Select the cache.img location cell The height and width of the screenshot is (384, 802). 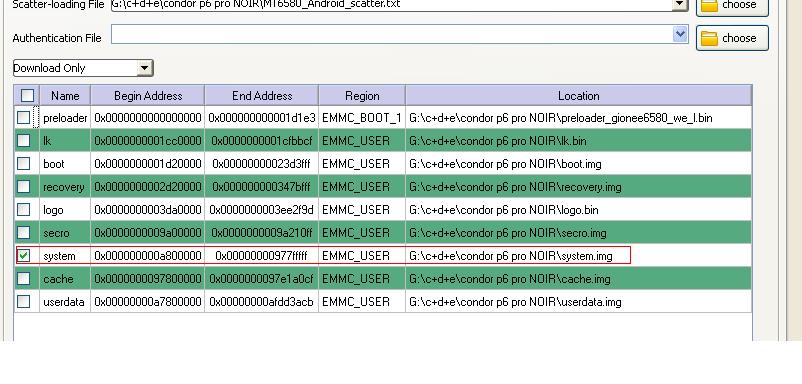578,279
